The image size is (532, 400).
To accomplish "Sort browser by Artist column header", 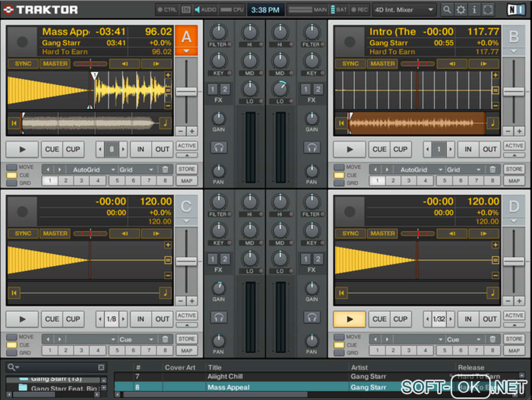I will [359, 368].
